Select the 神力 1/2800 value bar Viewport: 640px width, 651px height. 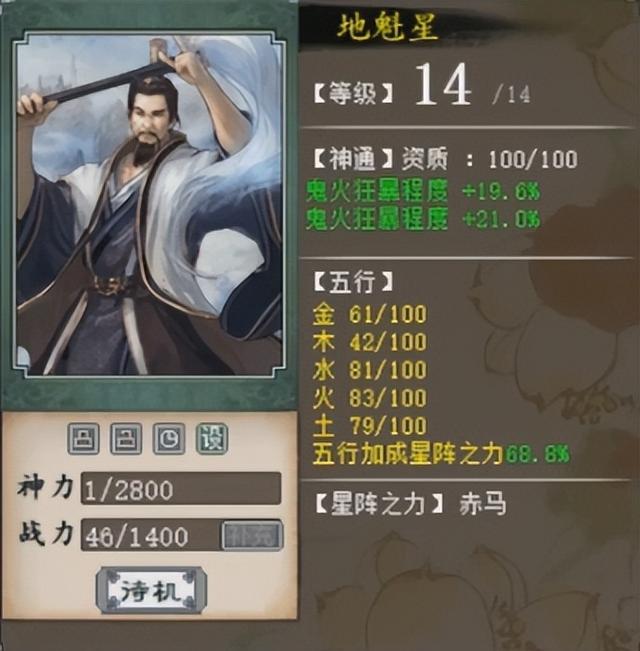click(x=181, y=489)
